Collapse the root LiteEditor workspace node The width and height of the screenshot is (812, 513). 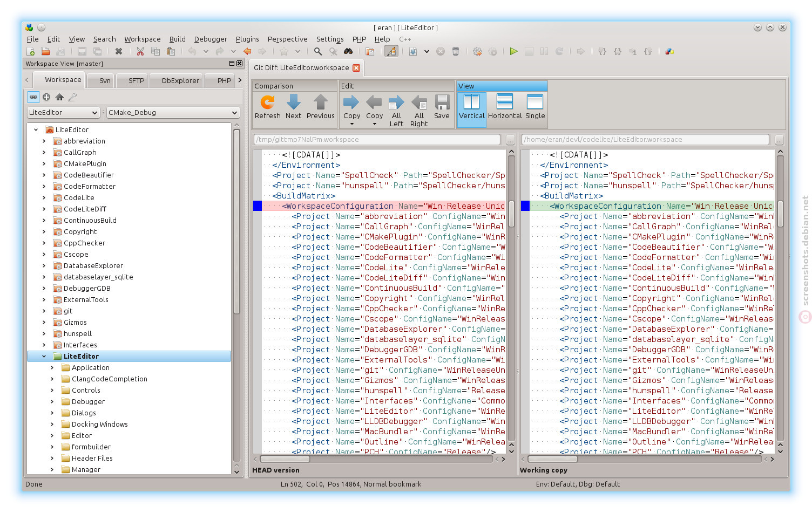click(x=36, y=130)
